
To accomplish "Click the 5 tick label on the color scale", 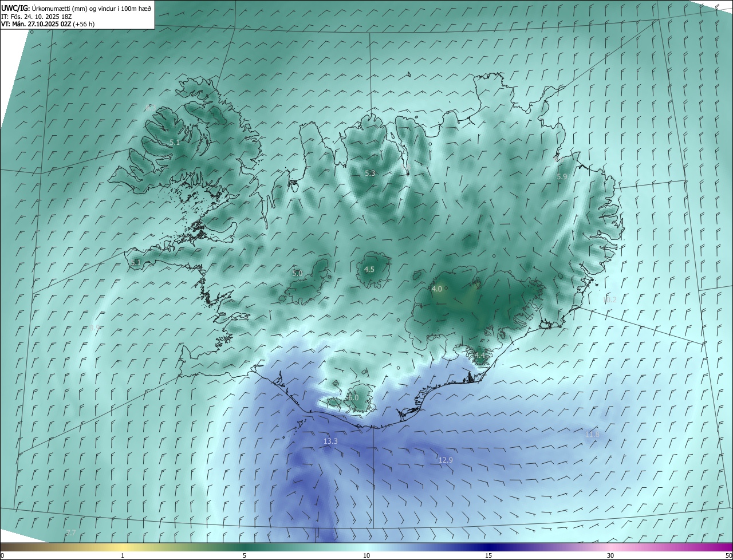I will (245, 556).
